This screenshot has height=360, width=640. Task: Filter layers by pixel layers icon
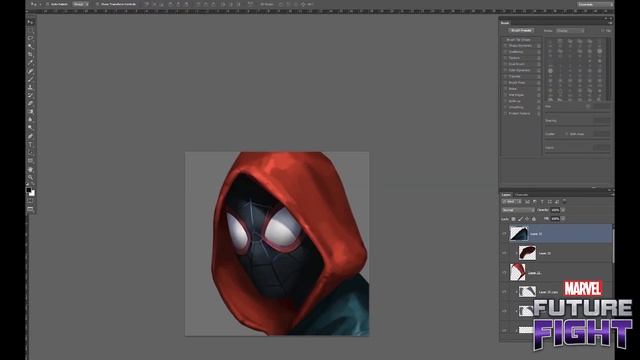(527, 202)
